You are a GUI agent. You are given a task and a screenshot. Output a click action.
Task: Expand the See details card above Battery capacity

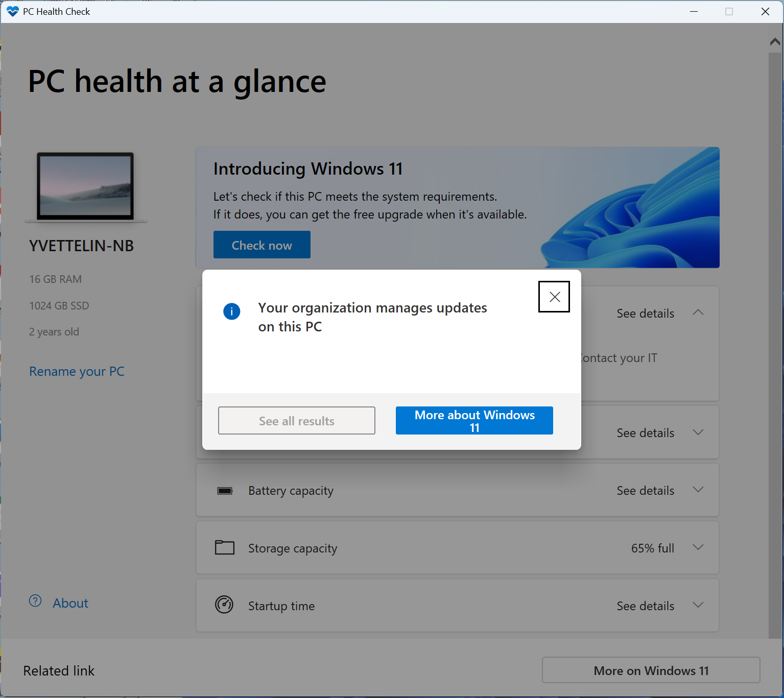pos(698,432)
